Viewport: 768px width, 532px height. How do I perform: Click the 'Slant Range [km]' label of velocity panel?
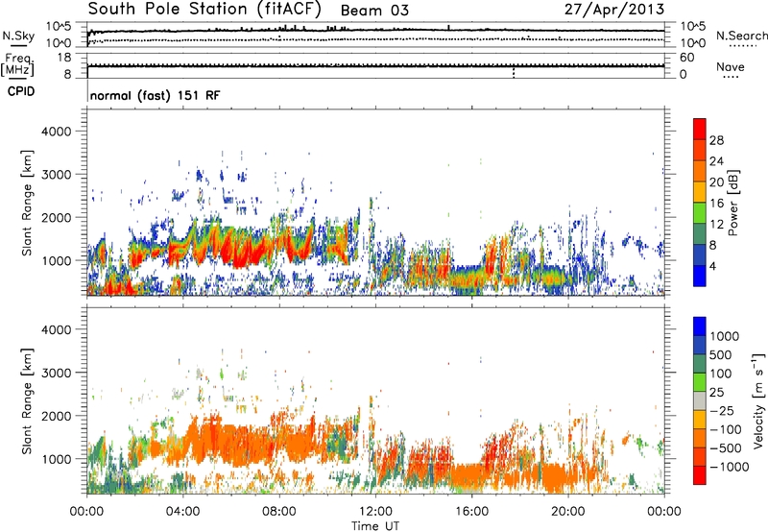pyautogui.click(x=27, y=400)
